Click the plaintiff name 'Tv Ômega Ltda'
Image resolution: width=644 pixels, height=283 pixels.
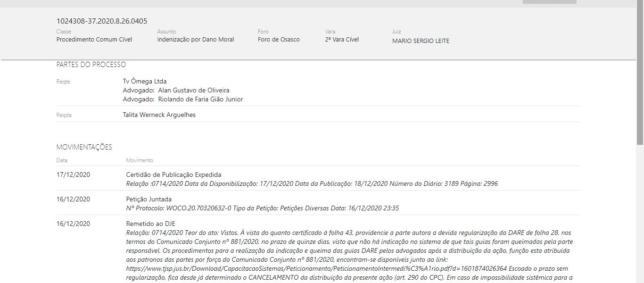(x=145, y=81)
